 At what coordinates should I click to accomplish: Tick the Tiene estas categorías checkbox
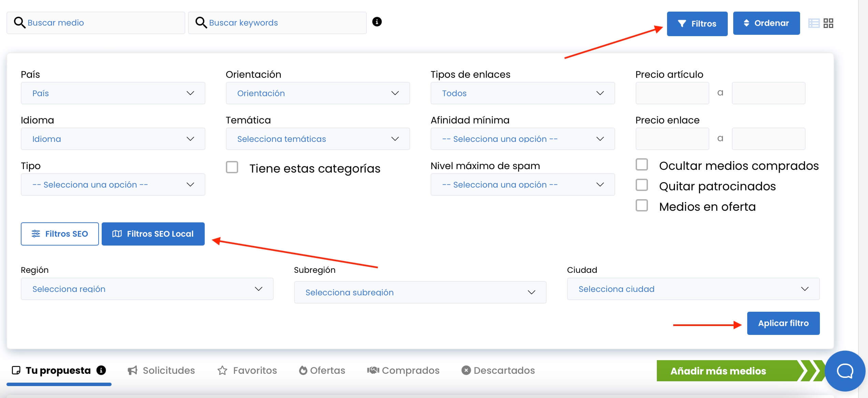coord(232,167)
